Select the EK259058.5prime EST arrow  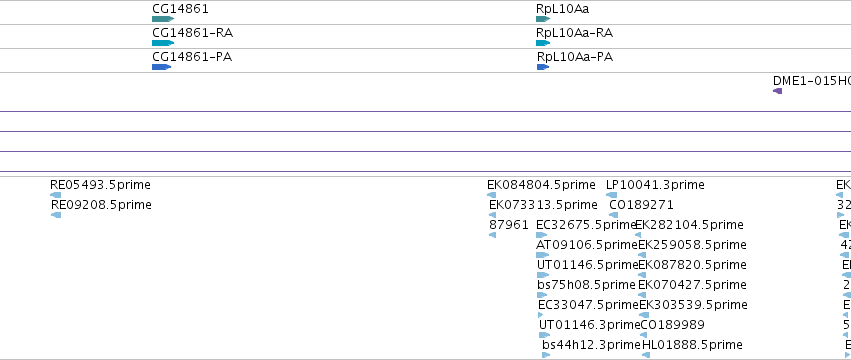(x=643, y=255)
